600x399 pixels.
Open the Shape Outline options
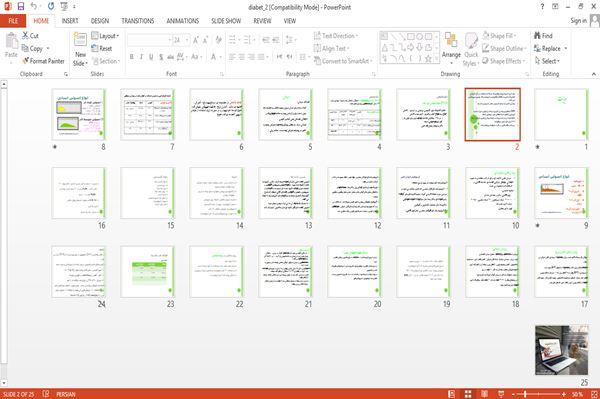[x=504, y=49]
